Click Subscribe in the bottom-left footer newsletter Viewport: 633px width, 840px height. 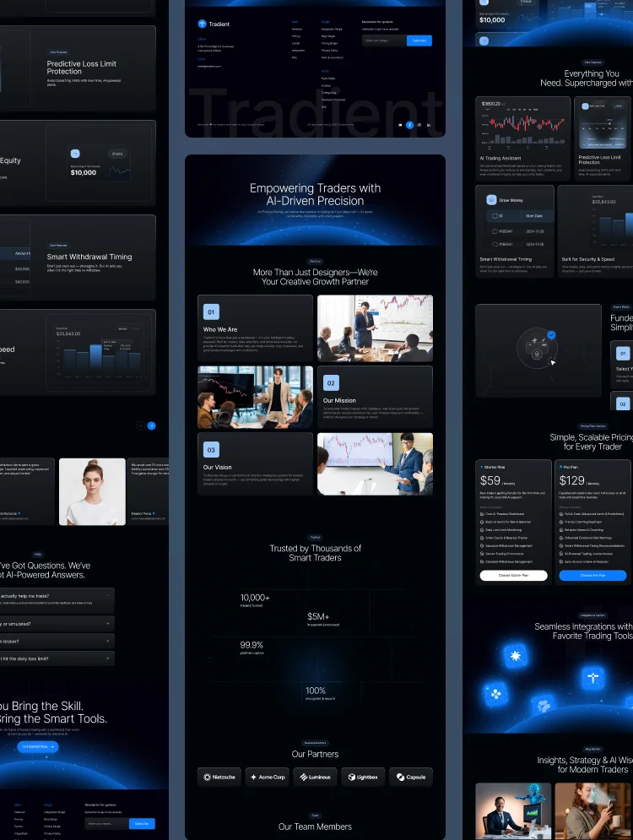point(142,823)
